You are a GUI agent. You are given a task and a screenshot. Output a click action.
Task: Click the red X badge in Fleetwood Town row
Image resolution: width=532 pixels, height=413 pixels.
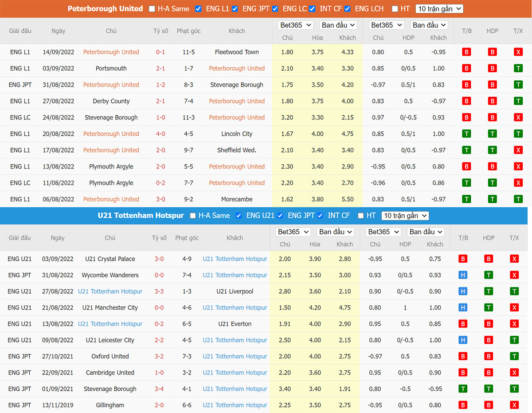(518, 52)
